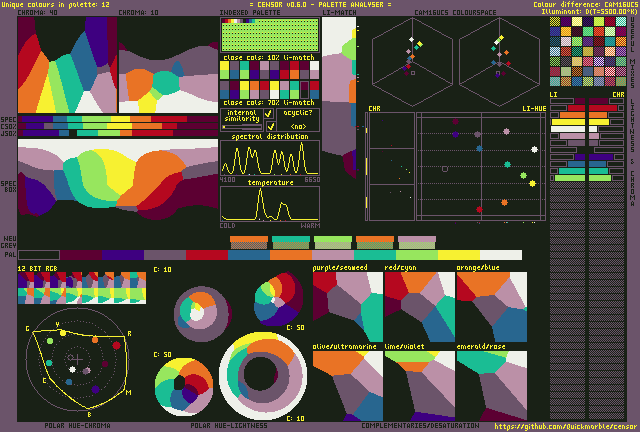Image resolution: width=640 pixels, height=432 pixels.
Task: Select the indigo purple swatch in PAL row
Action: coord(123,255)
